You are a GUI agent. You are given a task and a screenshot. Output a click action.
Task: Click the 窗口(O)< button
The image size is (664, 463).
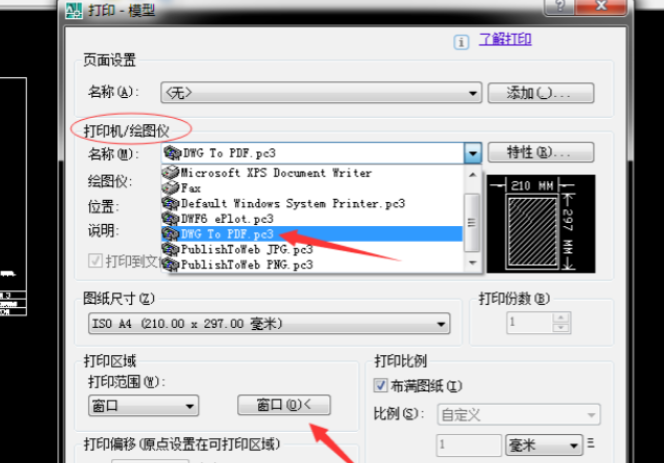pyautogui.click(x=284, y=405)
